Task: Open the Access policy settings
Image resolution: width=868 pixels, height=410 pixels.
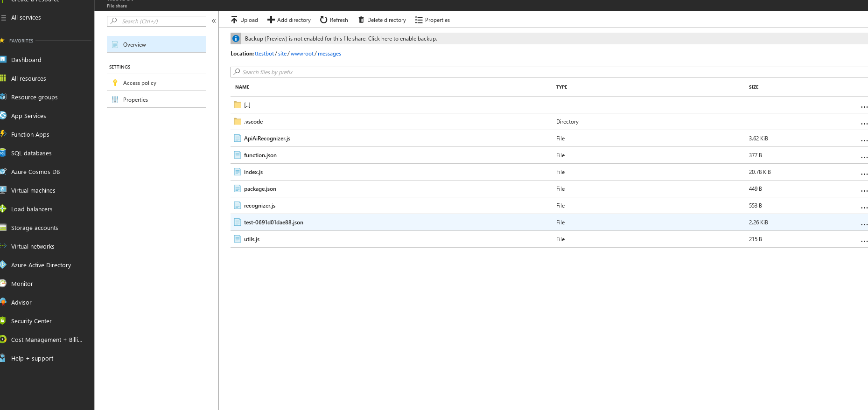Action: pyautogui.click(x=156, y=83)
